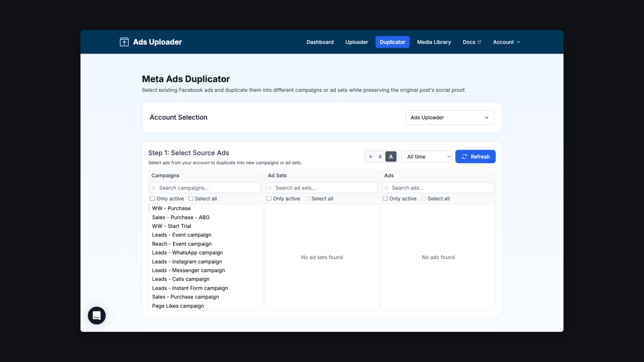Focus the Search ads field
This screenshot has width=644, height=362.
point(438,188)
